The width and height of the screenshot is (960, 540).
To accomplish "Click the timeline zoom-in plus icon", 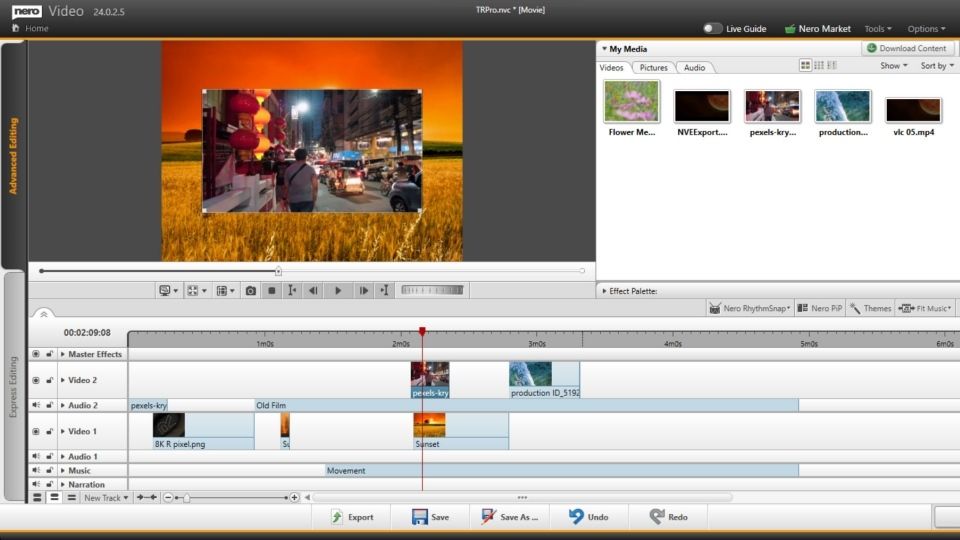I will click(294, 498).
